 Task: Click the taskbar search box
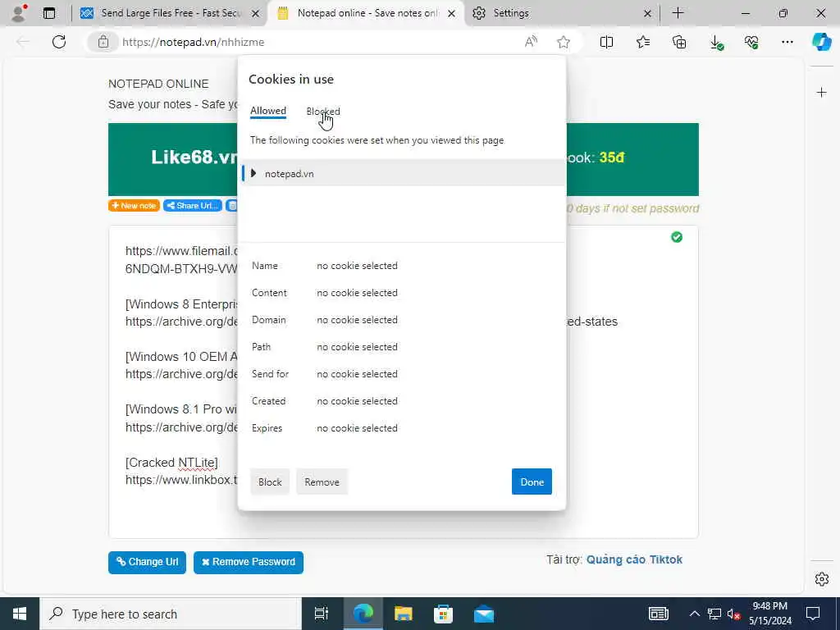[171, 614]
